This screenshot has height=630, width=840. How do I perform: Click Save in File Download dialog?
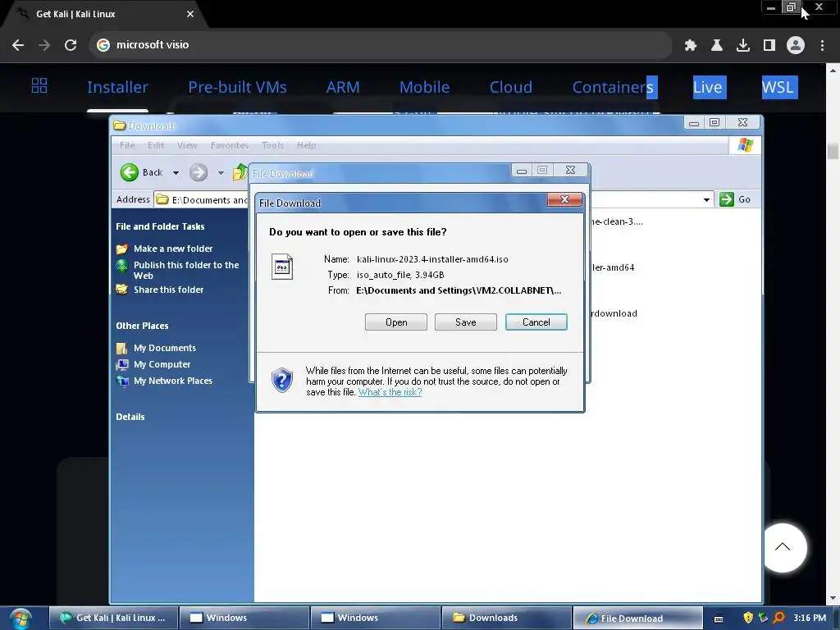click(x=466, y=322)
